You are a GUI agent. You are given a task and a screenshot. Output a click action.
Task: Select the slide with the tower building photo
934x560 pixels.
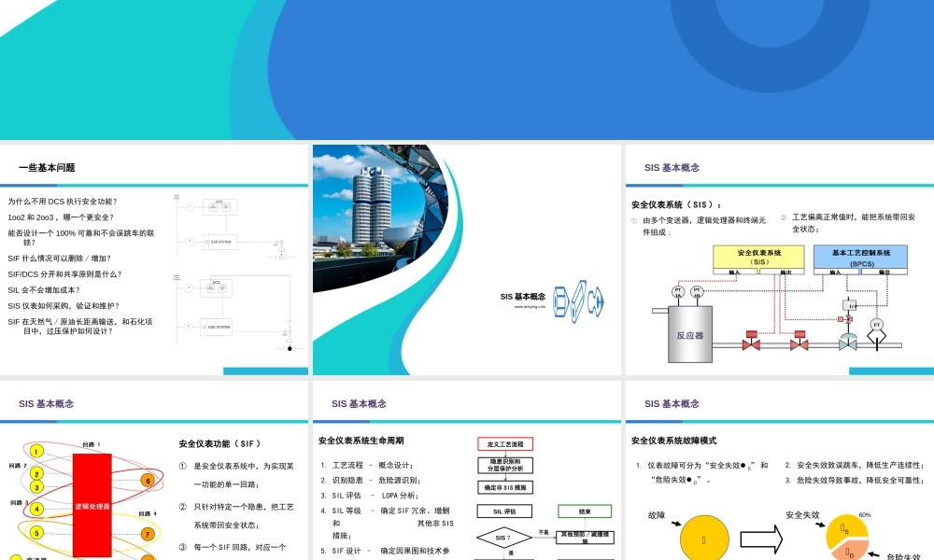(466, 259)
